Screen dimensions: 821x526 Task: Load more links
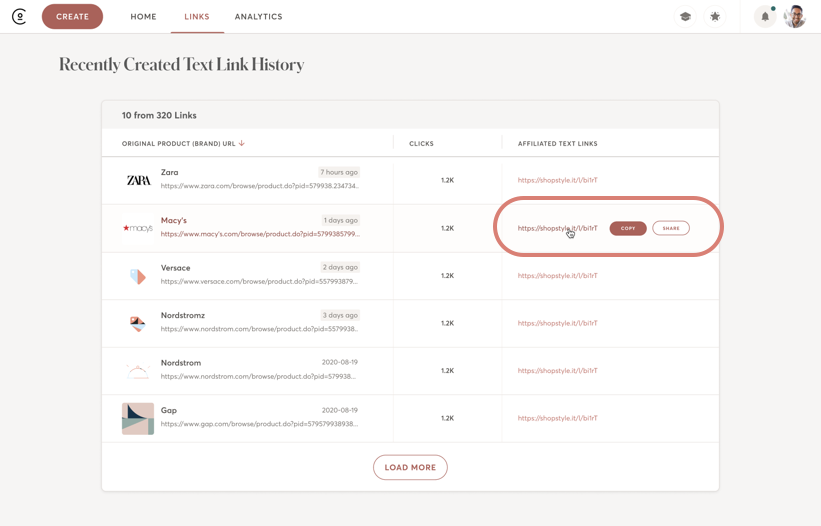tap(410, 467)
